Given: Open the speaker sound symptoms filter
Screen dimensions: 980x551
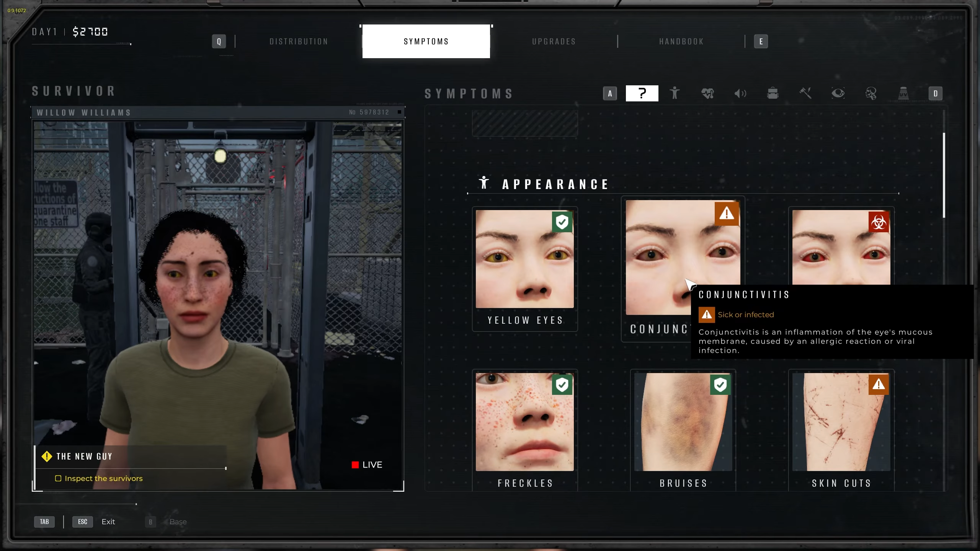Looking at the screenshot, I should 740,93.
